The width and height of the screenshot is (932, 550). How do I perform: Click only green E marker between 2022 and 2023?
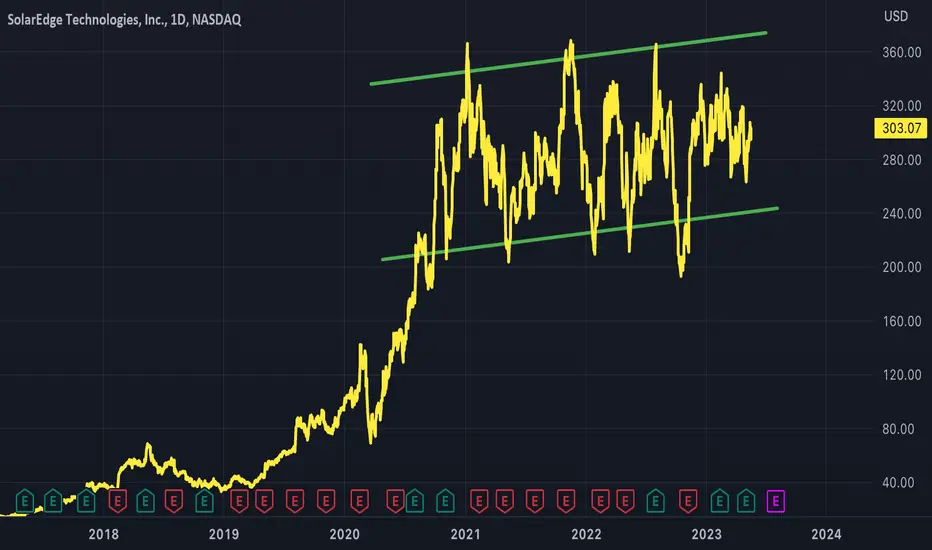pyautogui.click(x=656, y=501)
